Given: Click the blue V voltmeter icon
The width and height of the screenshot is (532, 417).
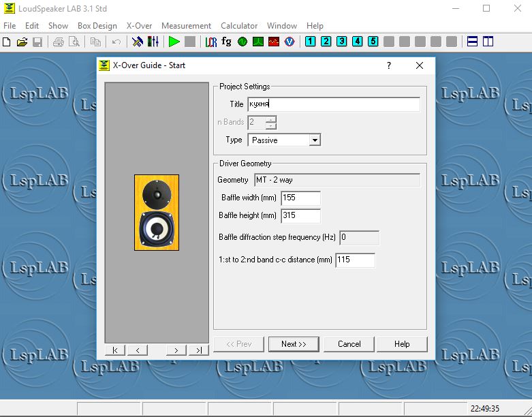Looking at the screenshot, I should (x=290, y=42).
